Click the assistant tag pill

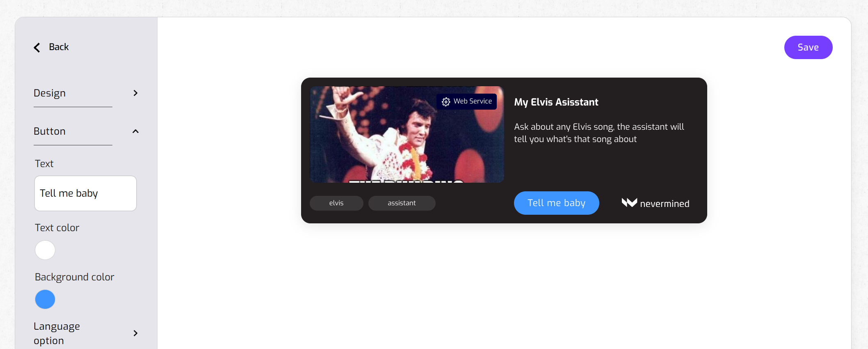[x=402, y=203]
